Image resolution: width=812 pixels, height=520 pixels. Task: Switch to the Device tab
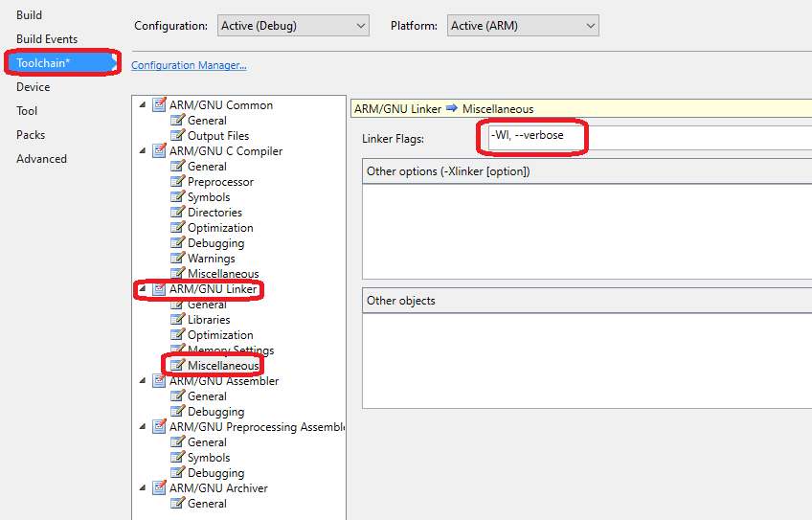34,87
